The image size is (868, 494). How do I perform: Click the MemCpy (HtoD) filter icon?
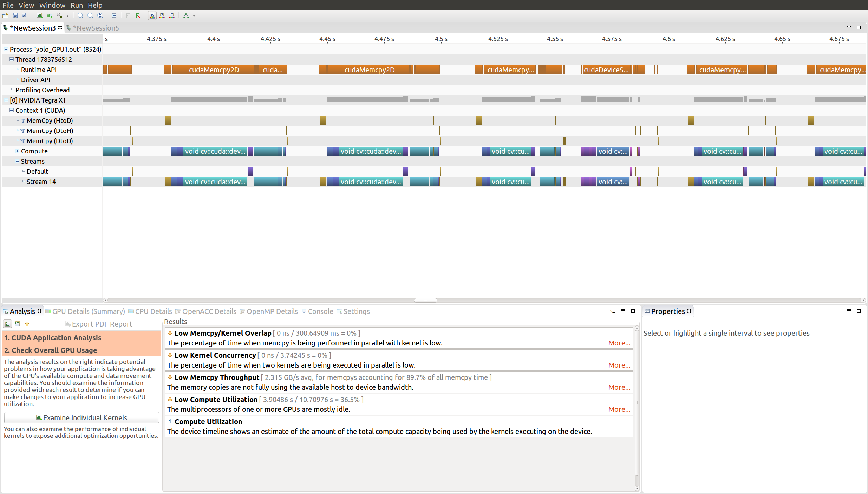[23, 120]
